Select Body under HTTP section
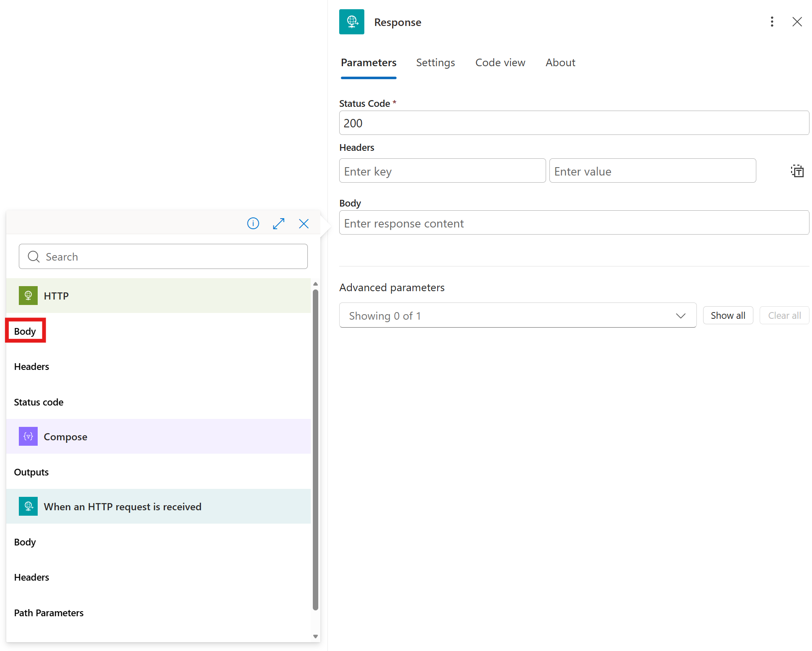 (x=25, y=331)
